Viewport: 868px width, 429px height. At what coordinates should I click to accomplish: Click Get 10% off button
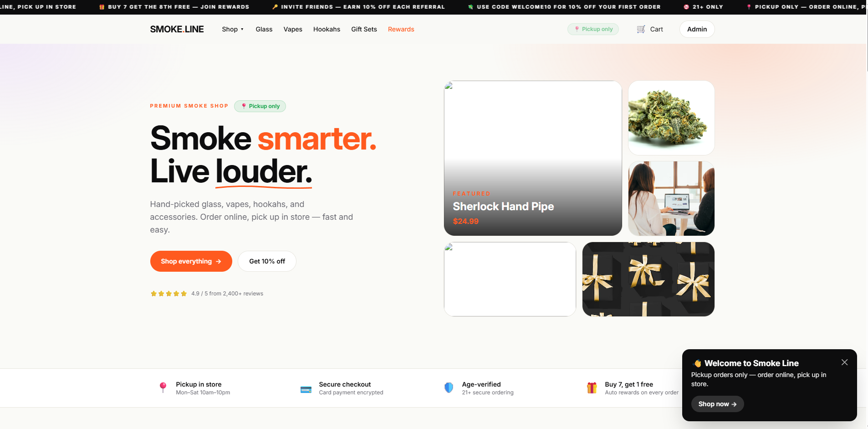click(267, 261)
